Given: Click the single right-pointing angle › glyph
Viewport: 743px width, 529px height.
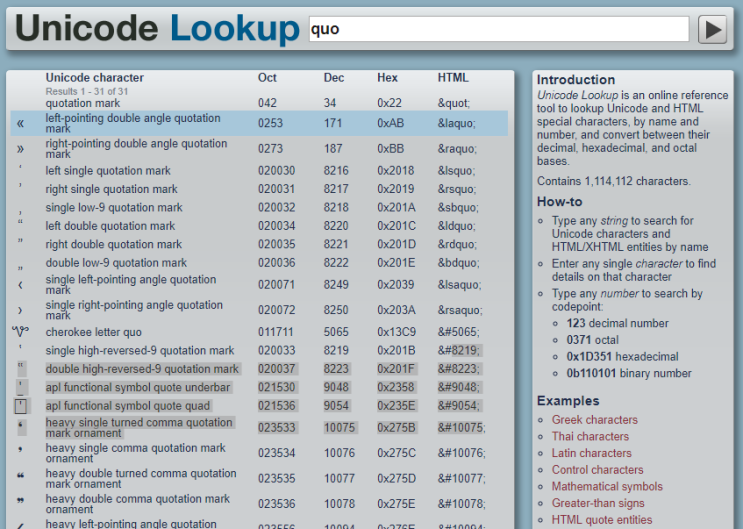Looking at the screenshot, I should point(20,310).
